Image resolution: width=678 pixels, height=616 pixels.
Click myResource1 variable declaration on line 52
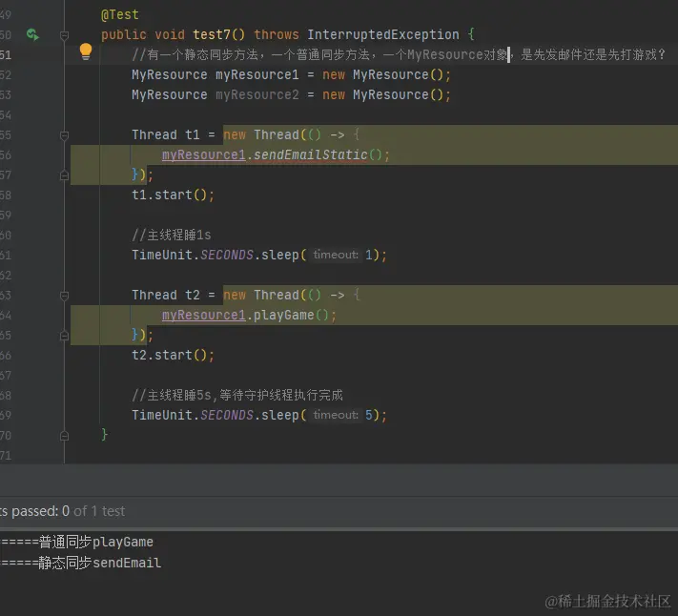(257, 74)
